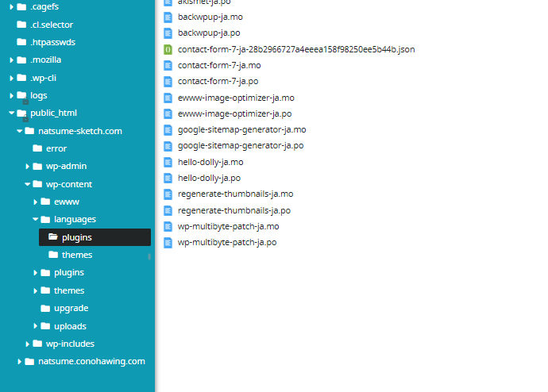Expand the .mozilla folder arrow

tap(12, 60)
